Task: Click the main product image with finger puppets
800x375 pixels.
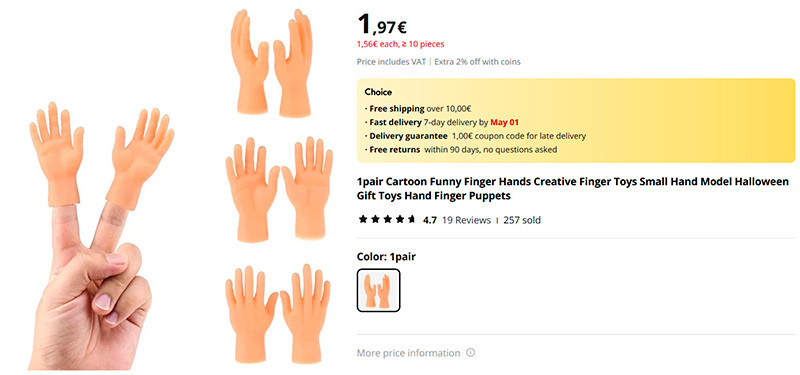Action: pos(99,235)
